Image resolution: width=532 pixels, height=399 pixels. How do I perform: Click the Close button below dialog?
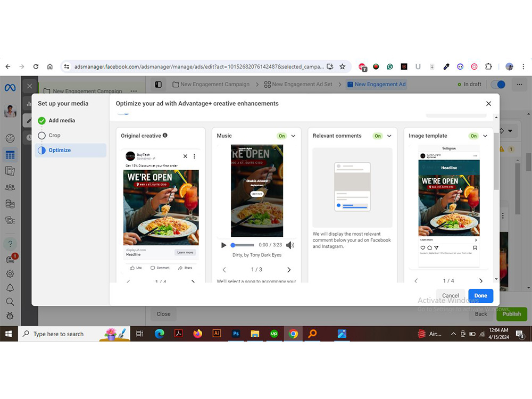[163, 314]
